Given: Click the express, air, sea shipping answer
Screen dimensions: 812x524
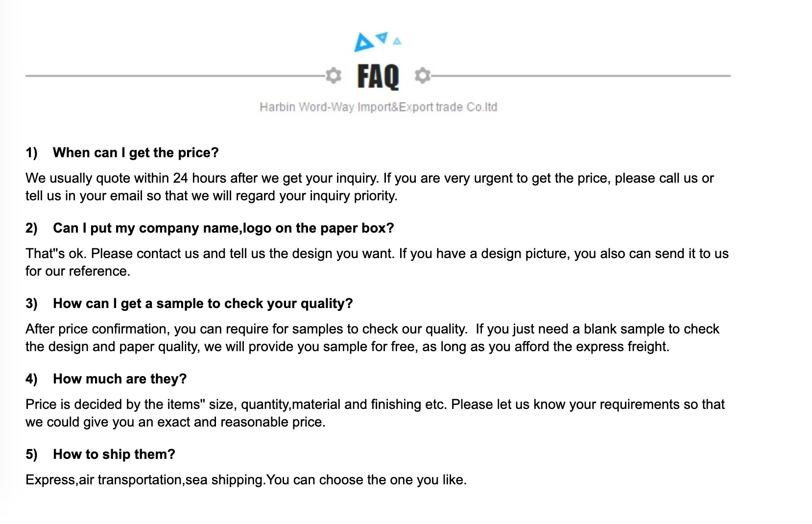Looking at the screenshot, I should click(246, 480).
